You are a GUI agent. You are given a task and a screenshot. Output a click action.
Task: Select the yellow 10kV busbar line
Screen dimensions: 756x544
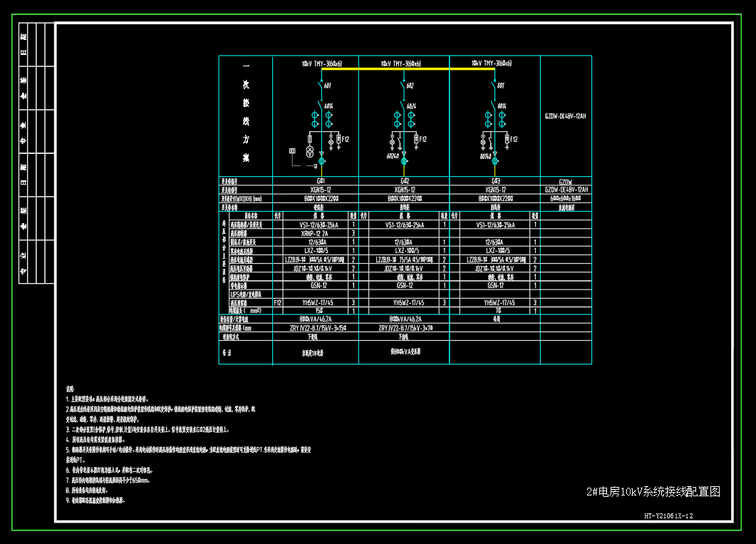[408, 69]
